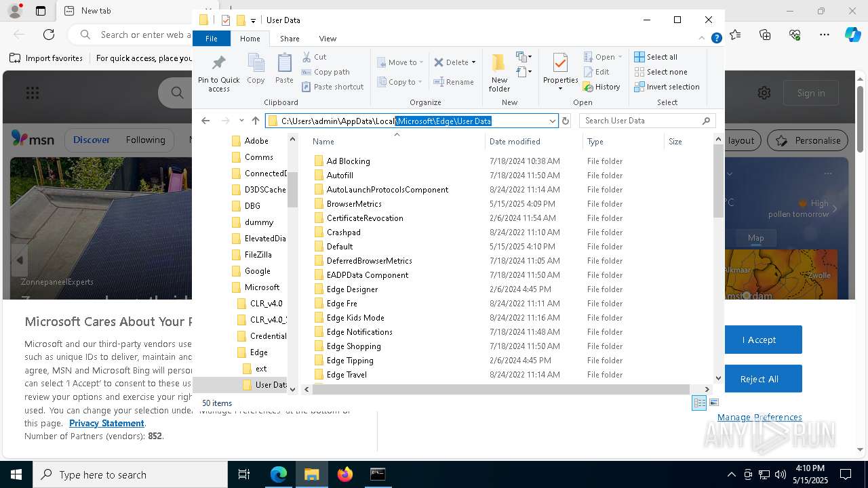Viewport: 868px width, 488px height.
Task: Refresh the current folder view
Action: pyautogui.click(x=566, y=121)
